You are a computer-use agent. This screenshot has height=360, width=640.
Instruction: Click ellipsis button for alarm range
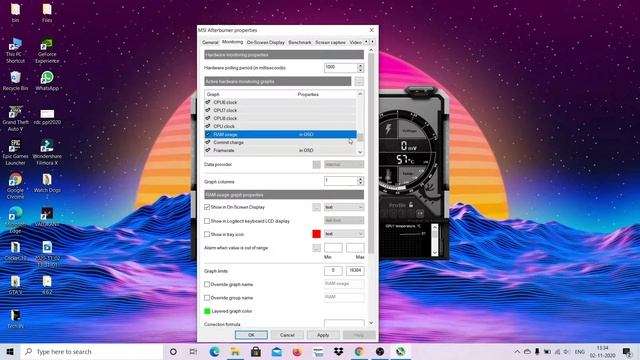pyautogui.click(x=316, y=248)
